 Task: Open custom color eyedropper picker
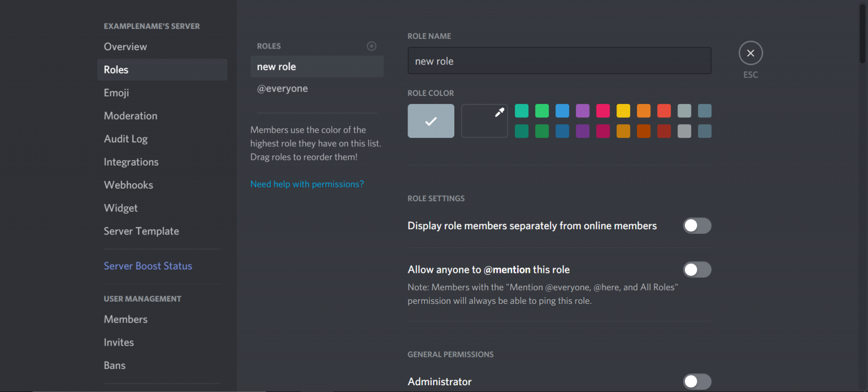[484, 121]
